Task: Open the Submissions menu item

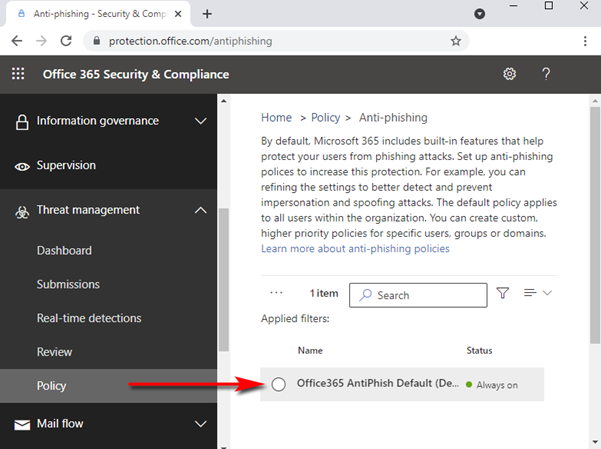Action: coord(68,284)
